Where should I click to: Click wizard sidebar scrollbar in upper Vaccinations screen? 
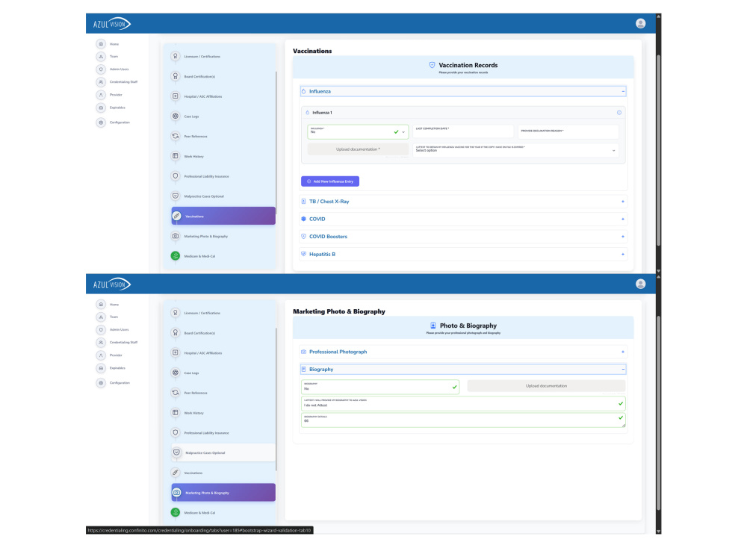click(276, 143)
